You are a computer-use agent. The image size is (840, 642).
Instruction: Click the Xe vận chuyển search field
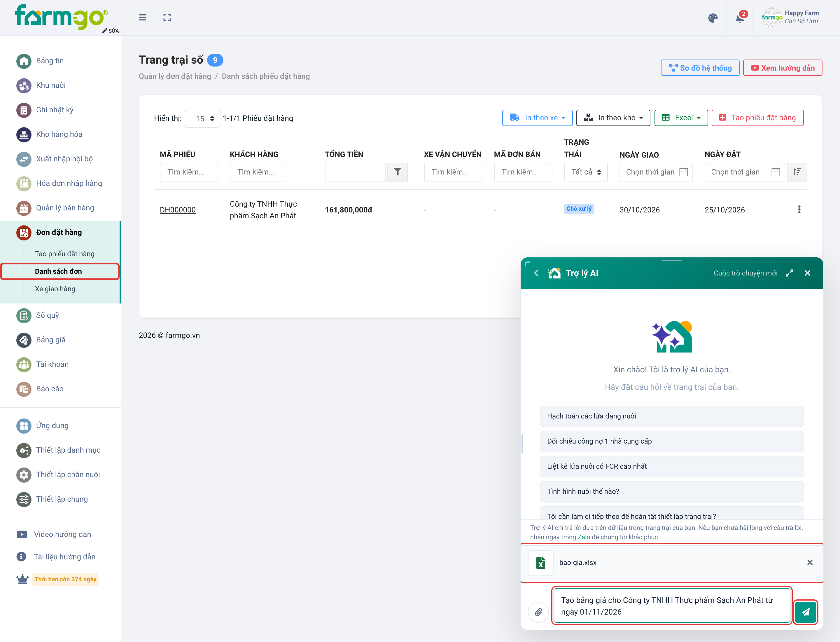(453, 172)
